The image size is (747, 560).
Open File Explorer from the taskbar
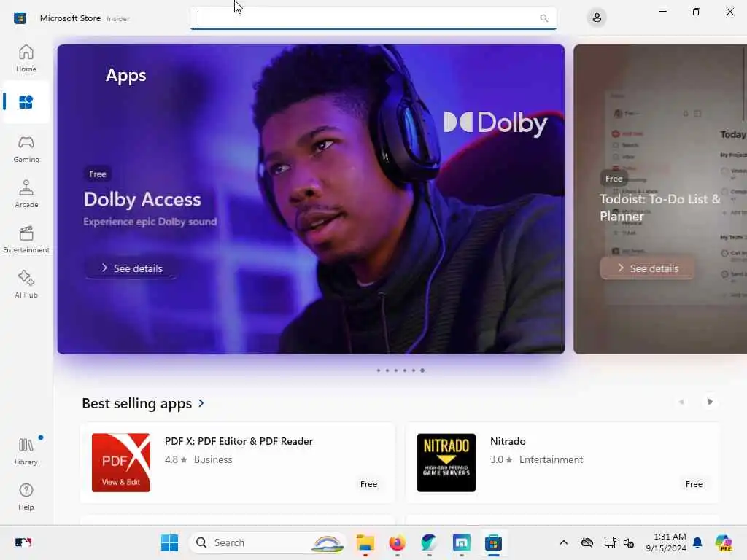pos(365,542)
